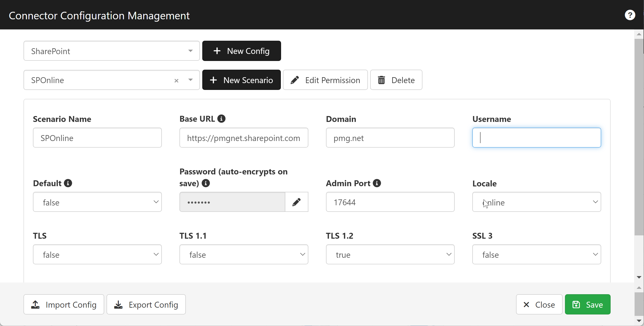Click the Import Config menu button
The image size is (644, 326).
64,304
